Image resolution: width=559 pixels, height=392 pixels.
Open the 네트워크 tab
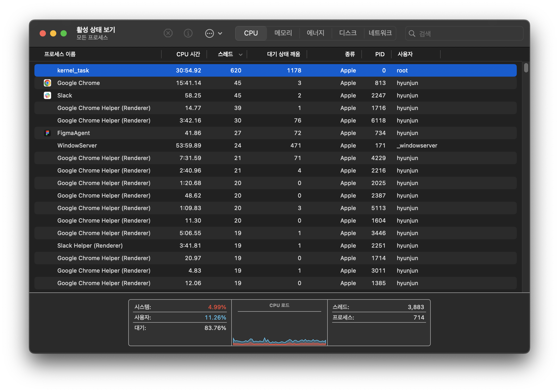tap(380, 33)
